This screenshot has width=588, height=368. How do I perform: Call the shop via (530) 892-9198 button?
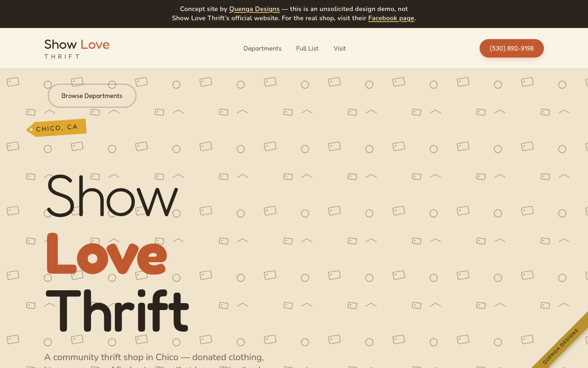(511, 48)
